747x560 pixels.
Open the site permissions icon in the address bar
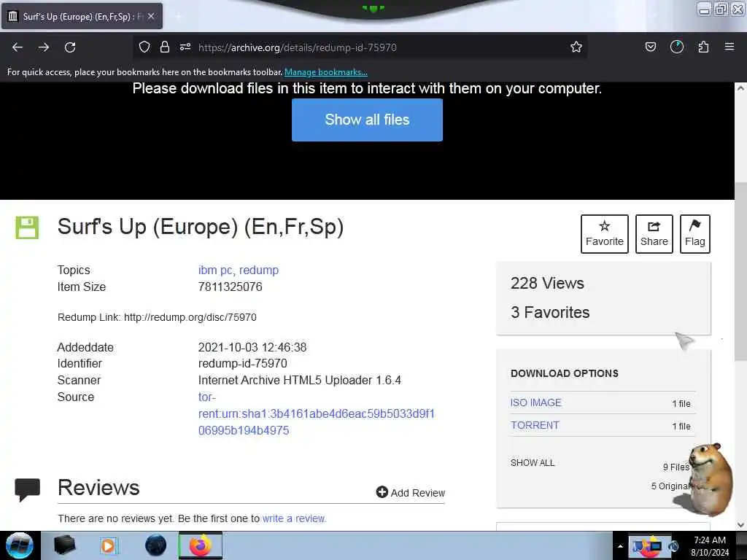[x=185, y=47]
